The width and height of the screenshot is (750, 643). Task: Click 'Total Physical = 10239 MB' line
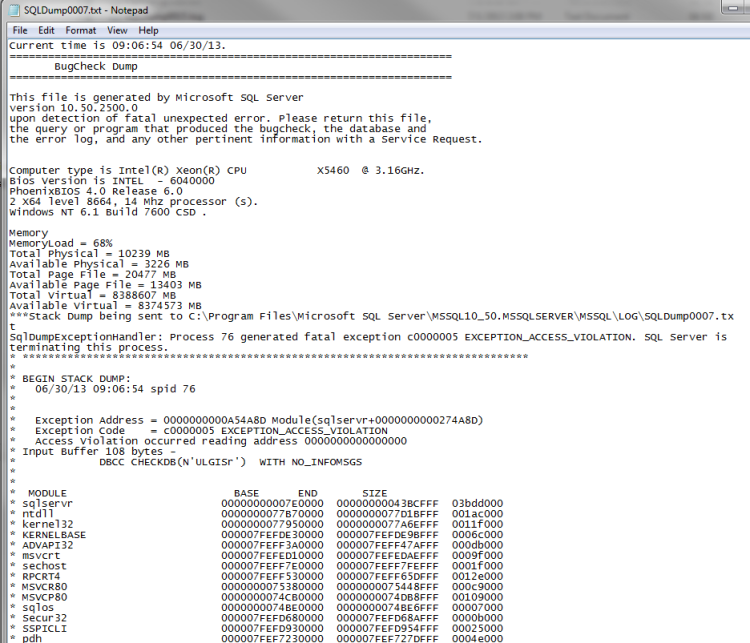(89, 254)
